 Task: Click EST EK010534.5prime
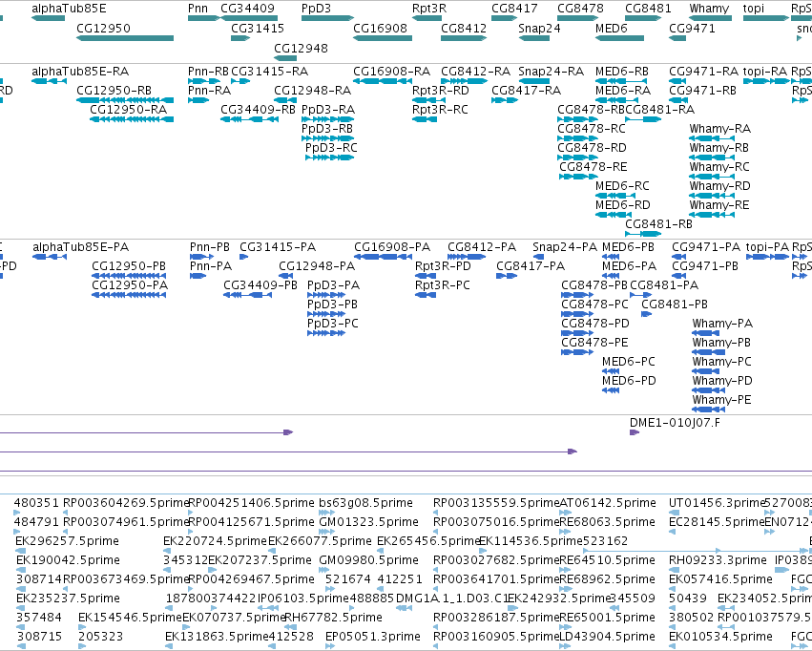tap(720, 637)
